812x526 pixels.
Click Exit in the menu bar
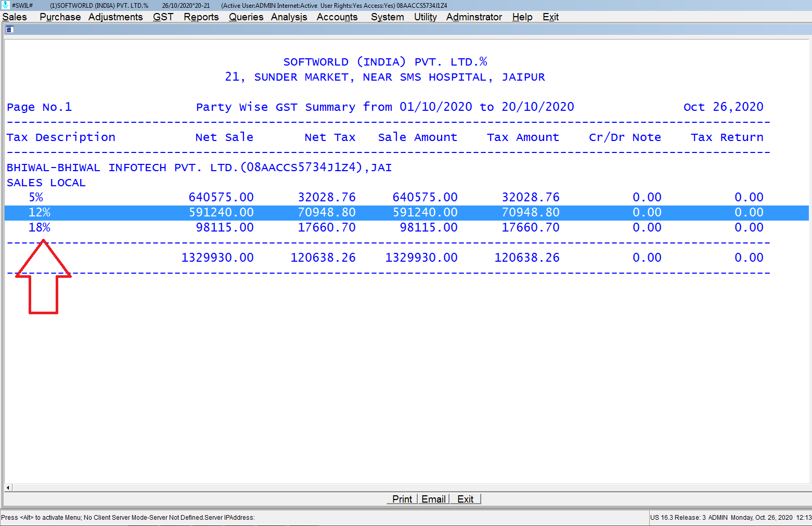[550, 17]
